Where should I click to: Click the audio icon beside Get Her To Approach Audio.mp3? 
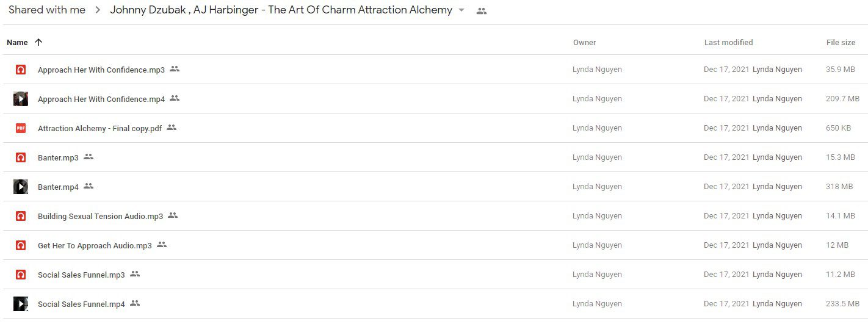[x=21, y=245]
